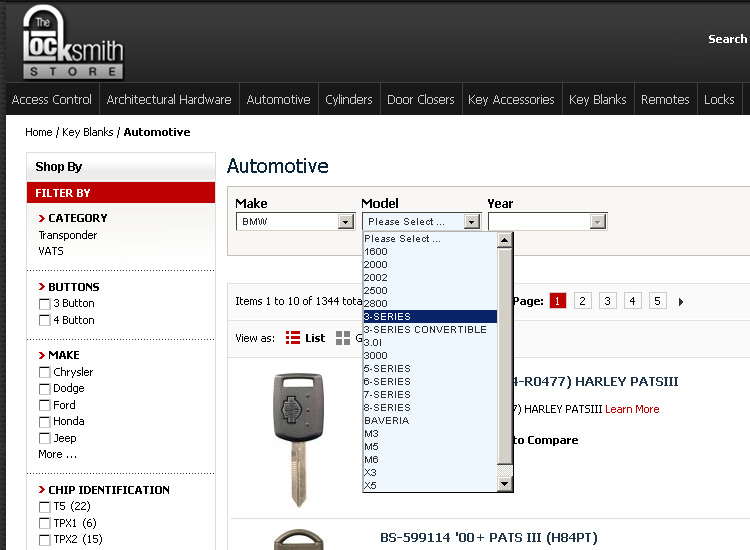Open Door Closers menu
Image resolution: width=750 pixels, height=550 pixels.
tap(421, 99)
